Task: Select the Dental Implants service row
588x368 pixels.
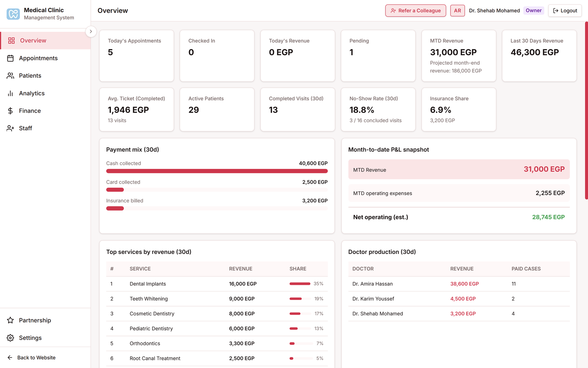Action: [217, 284]
